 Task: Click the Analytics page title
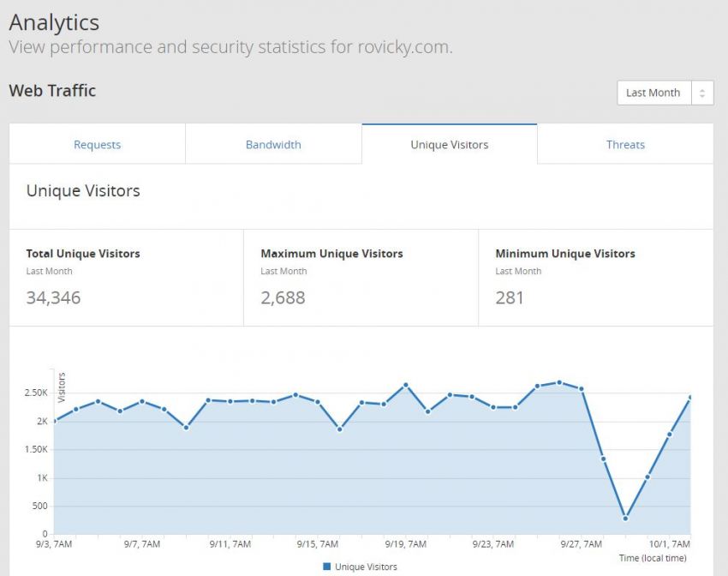54,22
